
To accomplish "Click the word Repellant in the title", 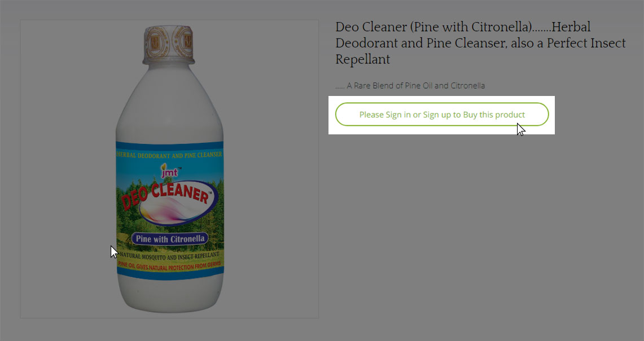I will (363, 59).
